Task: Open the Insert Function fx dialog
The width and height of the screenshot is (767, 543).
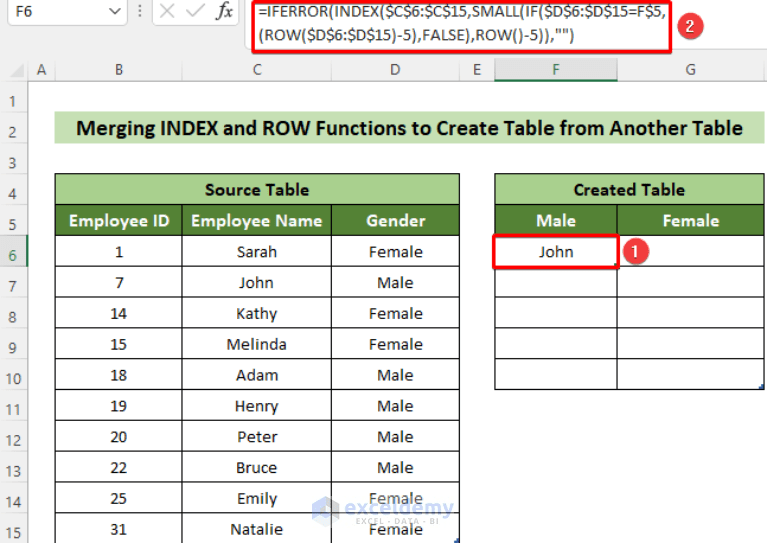Action: [224, 11]
